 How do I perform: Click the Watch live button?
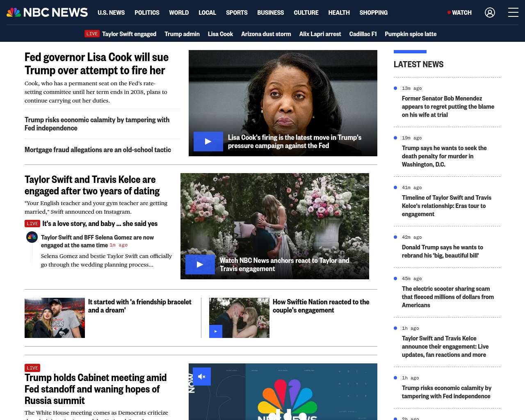(459, 13)
